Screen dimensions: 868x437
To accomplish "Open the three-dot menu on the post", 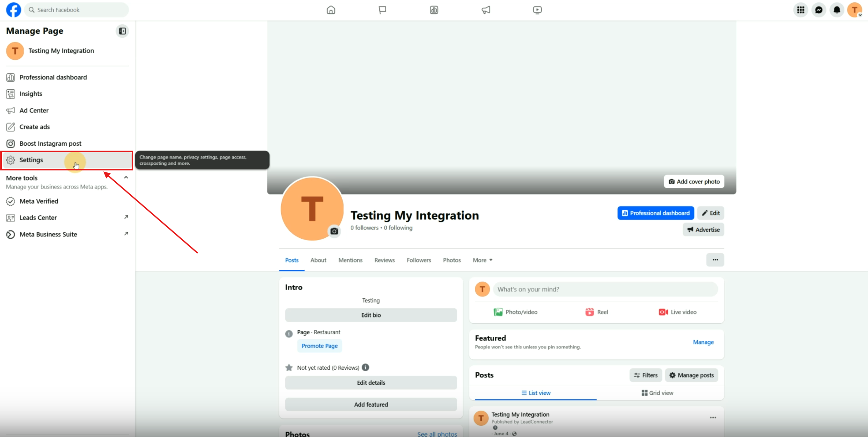I will coord(713,418).
